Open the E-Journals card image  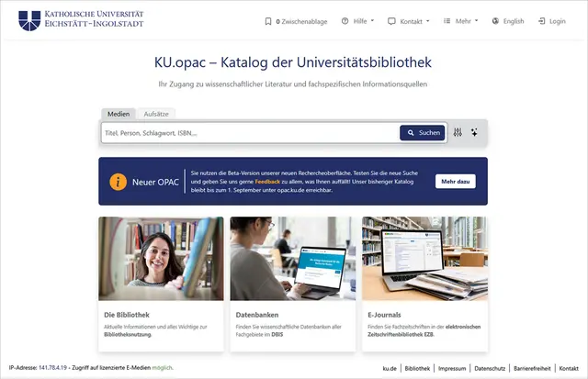[x=424, y=259]
